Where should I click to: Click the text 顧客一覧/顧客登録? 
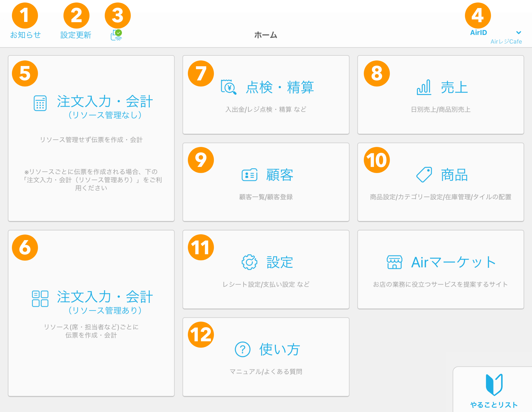(x=266, y=197)
